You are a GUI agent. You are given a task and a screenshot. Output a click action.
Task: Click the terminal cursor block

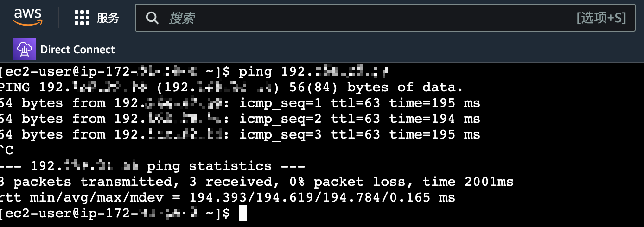point(242,214)
